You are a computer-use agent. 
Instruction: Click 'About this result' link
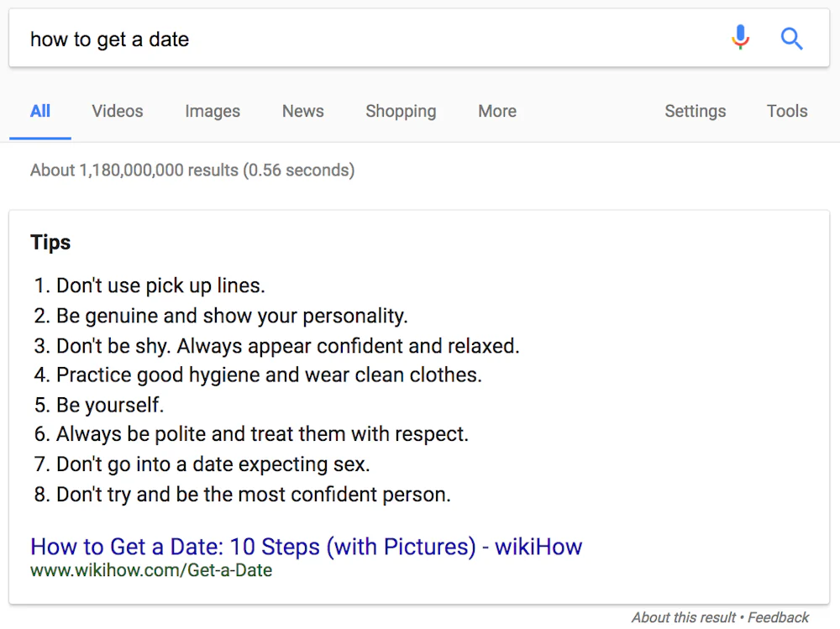click(x=684, y=617)
